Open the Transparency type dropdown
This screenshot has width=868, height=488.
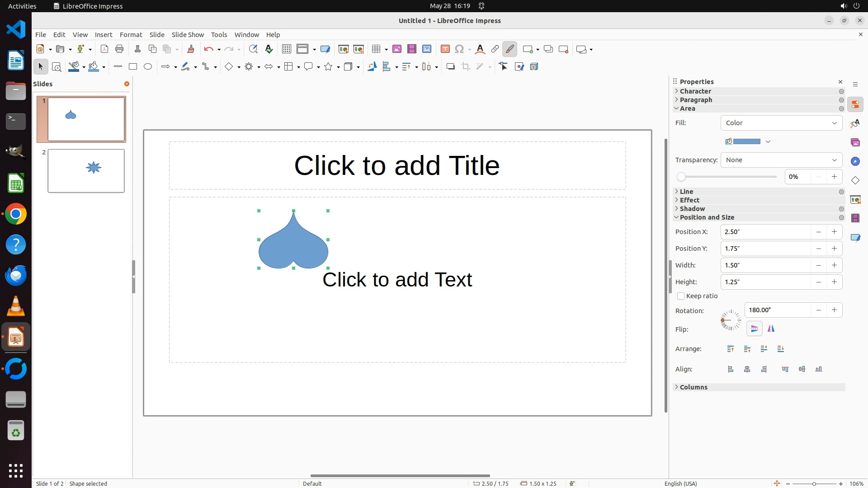pyautogui.click(x=781, y=160)
